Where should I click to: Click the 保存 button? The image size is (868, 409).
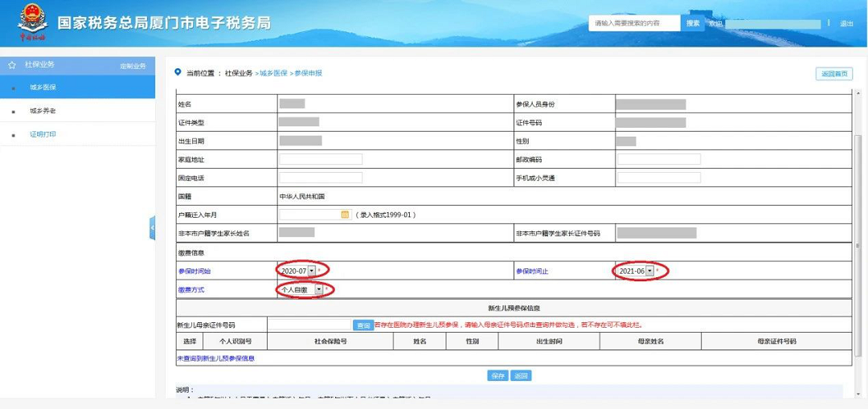point(497,376)
